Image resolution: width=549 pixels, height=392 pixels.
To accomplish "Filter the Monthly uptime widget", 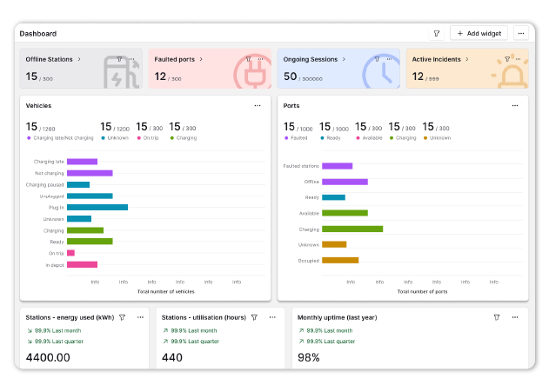I will point(497,318).
